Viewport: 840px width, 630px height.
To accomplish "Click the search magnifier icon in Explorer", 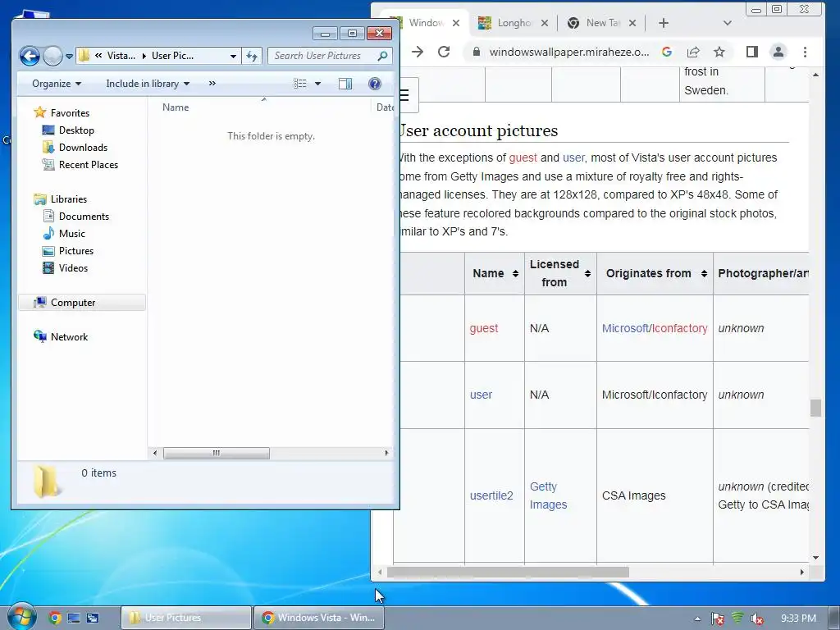I will [382, 56].
